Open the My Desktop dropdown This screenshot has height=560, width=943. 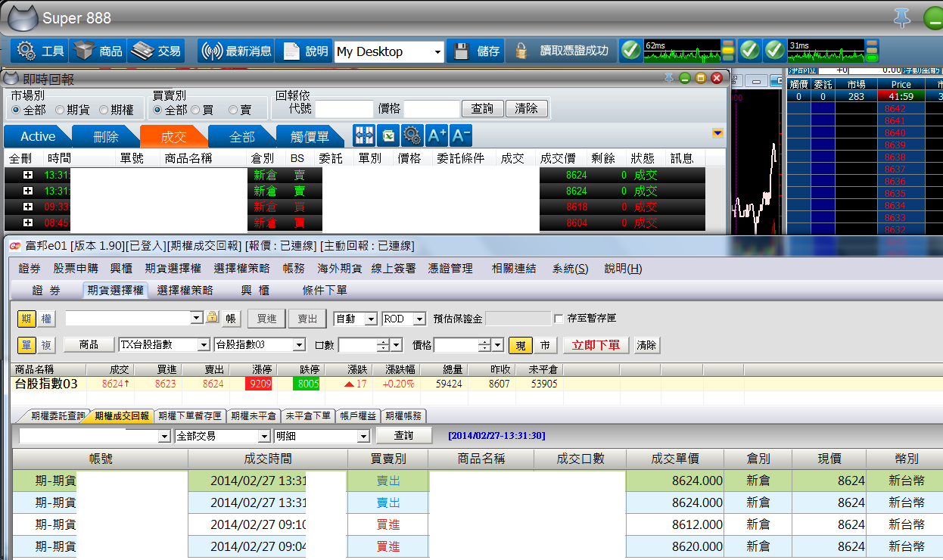pyautogui.click(x=438, y=52)
